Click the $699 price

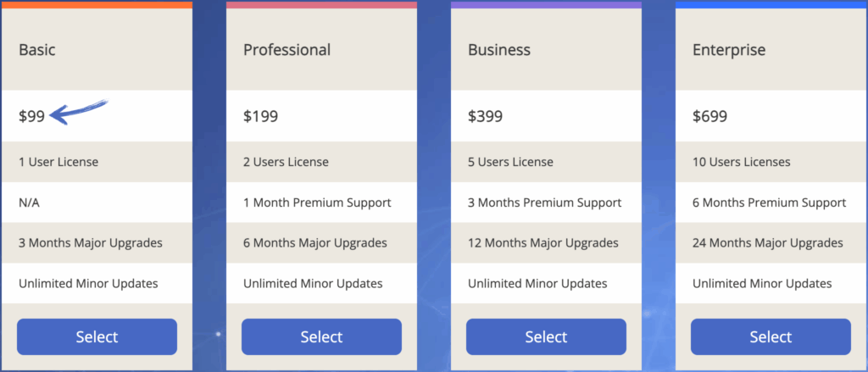pos(709,117)
